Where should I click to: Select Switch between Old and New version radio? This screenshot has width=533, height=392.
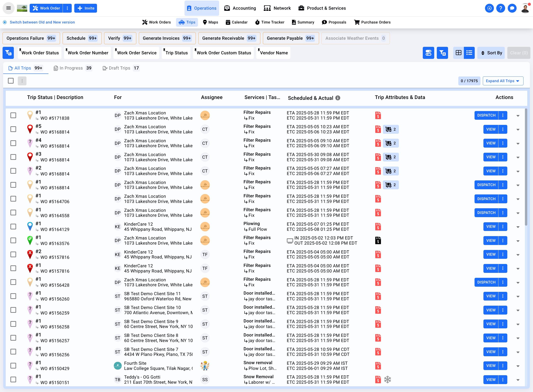(x=5, y=22)
